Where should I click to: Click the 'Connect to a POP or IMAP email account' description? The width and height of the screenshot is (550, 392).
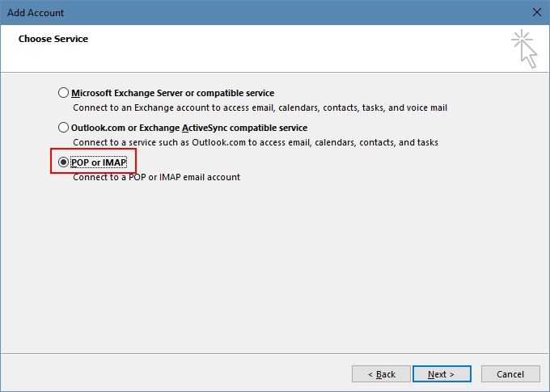pyautogui.click(x=156, y=177)
